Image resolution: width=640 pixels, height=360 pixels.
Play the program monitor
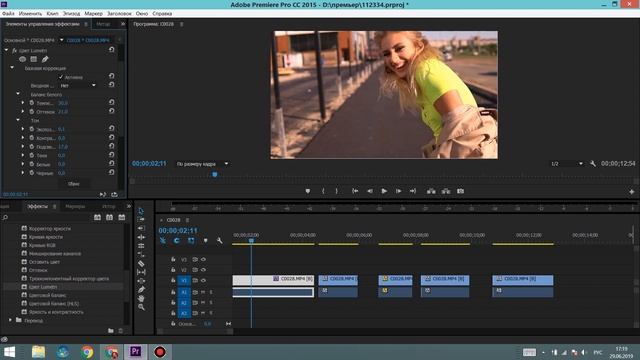[384, 191]
